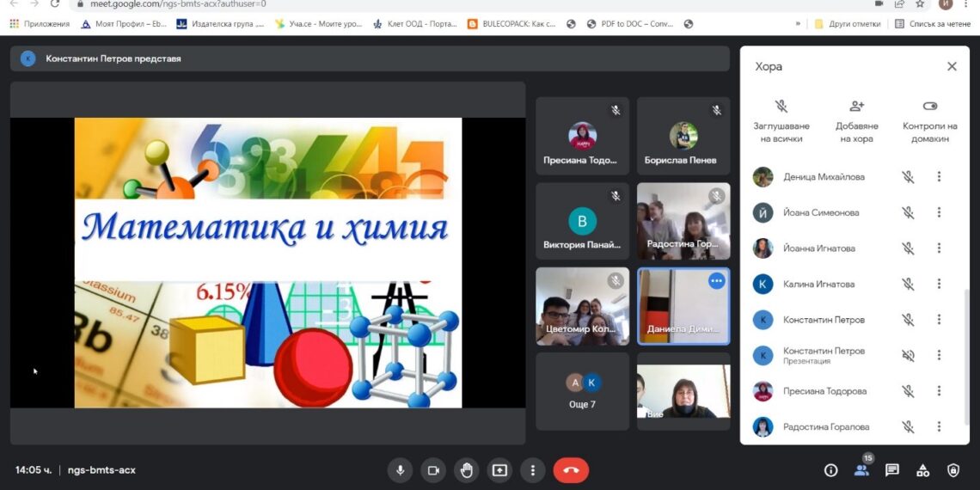The image size is (980, 490).
Task: Close the Хора side panel
Action: pyautogui.click(x=952, y=66)
